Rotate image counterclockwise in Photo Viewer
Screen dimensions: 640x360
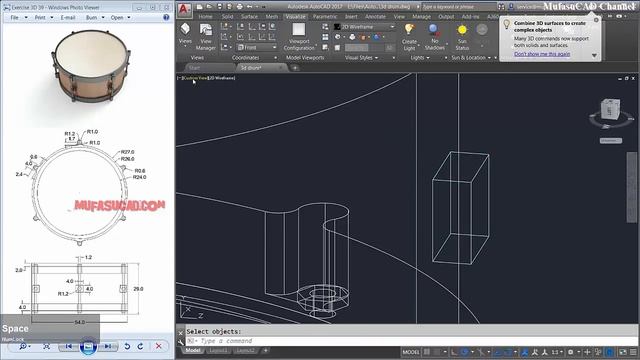tap(127, 346)
